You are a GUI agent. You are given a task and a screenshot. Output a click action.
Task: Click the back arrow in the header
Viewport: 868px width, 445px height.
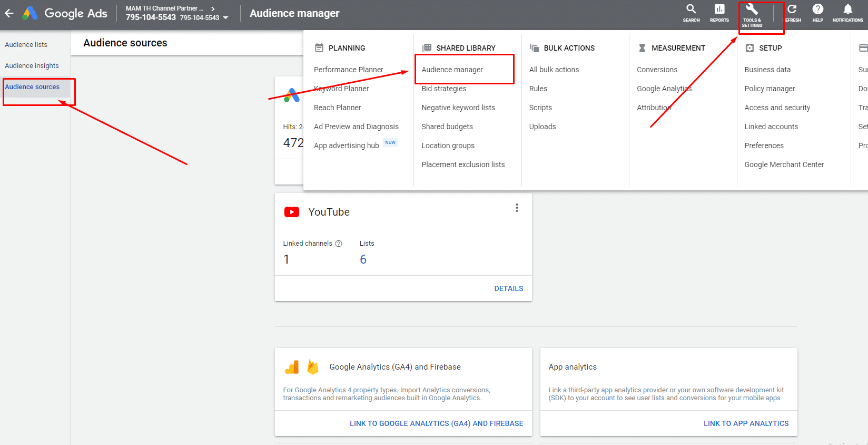(x=9, y=14)
